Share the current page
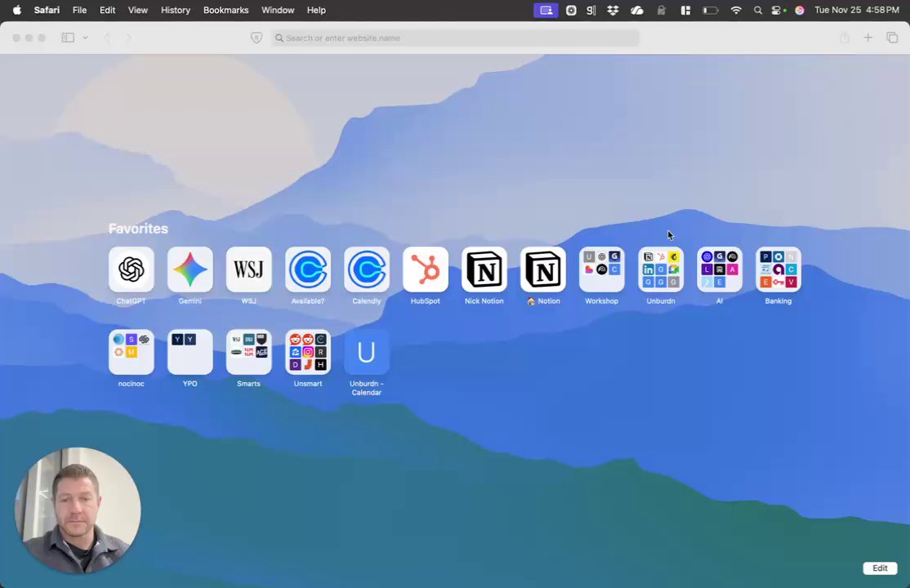Image resolution: width=910 pixels, height=588 pixels. click(845, 38)
